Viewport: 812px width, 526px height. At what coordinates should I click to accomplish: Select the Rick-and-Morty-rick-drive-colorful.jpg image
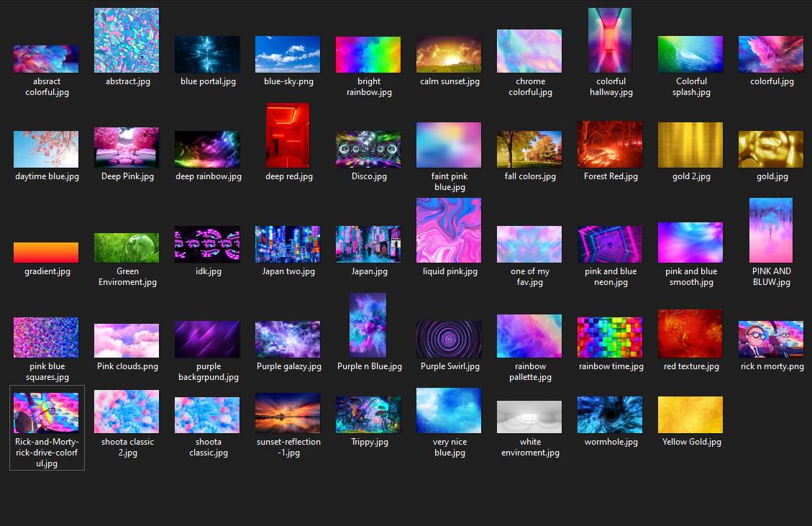point(46,412)
